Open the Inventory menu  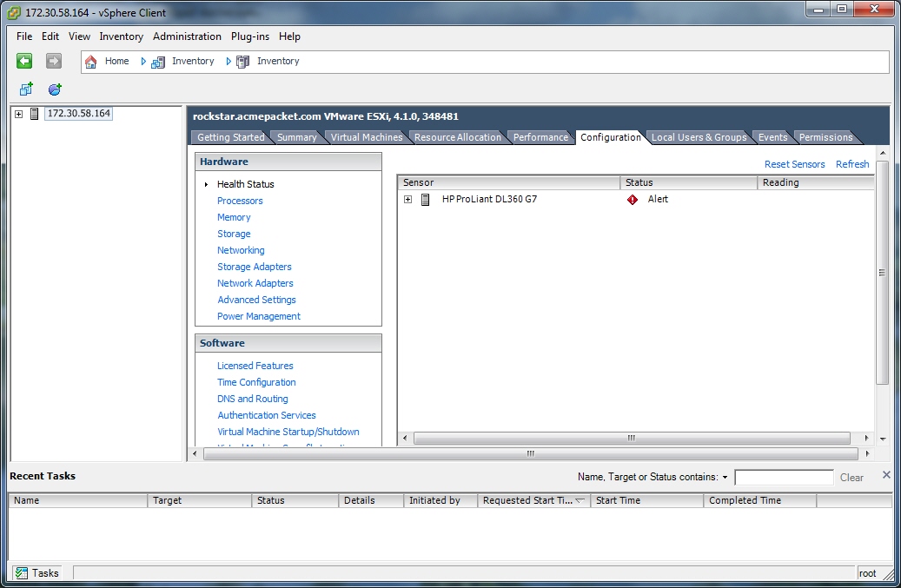[x=122, y=36]
